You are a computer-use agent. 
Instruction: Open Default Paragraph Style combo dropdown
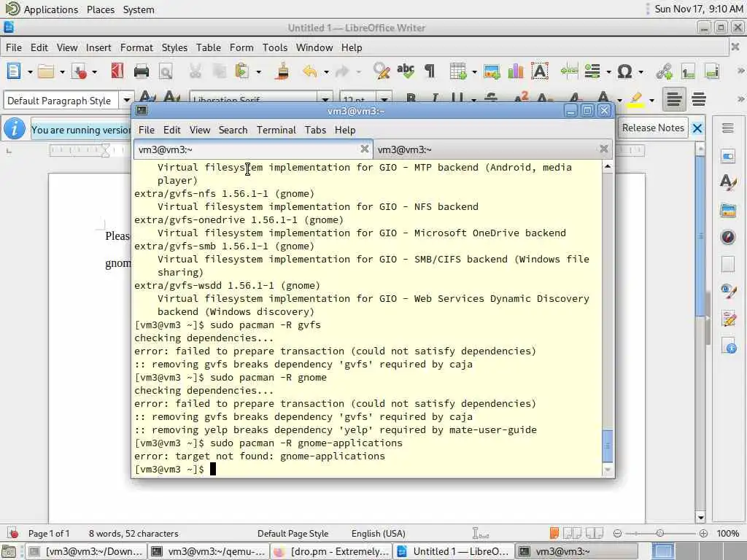126,101
